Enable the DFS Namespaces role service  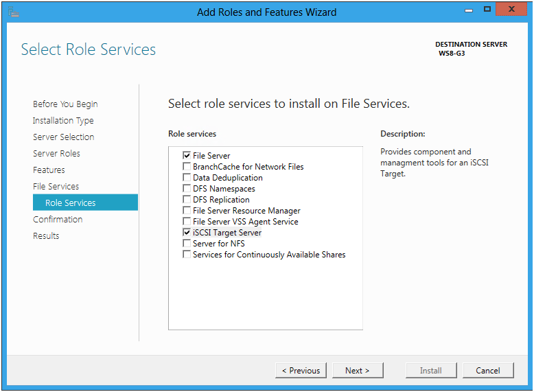187,188
